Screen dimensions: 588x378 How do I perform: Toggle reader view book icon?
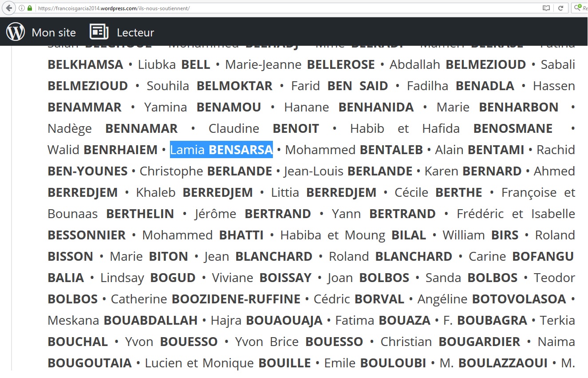click(x=546, y=8)
